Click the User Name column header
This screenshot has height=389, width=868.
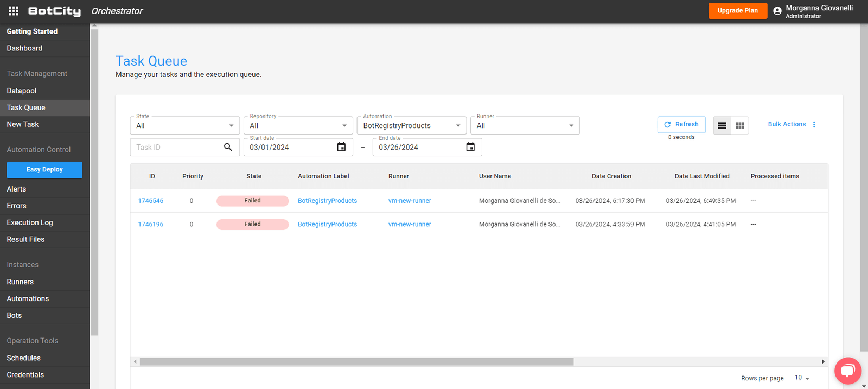pyautogui.click(x=495, y=176)
